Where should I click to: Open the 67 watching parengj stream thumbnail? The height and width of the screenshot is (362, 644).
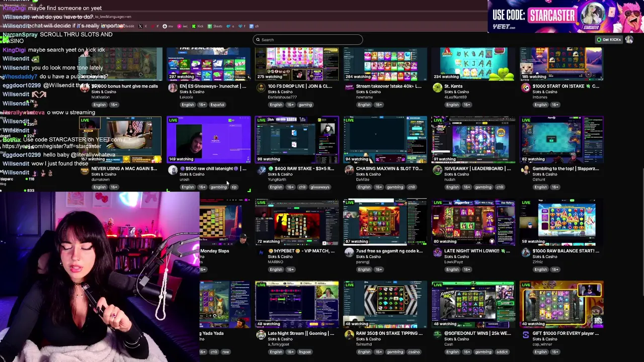click(385, 222)
